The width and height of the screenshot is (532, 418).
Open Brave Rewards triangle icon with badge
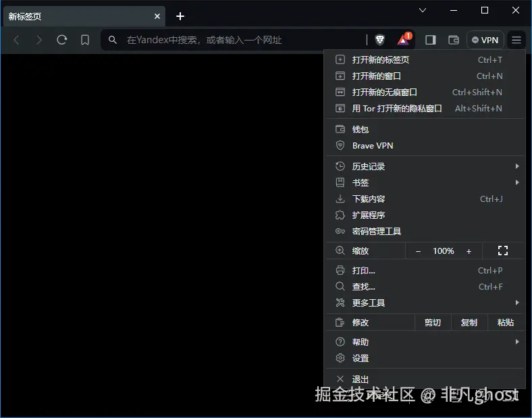click(404, 39)
